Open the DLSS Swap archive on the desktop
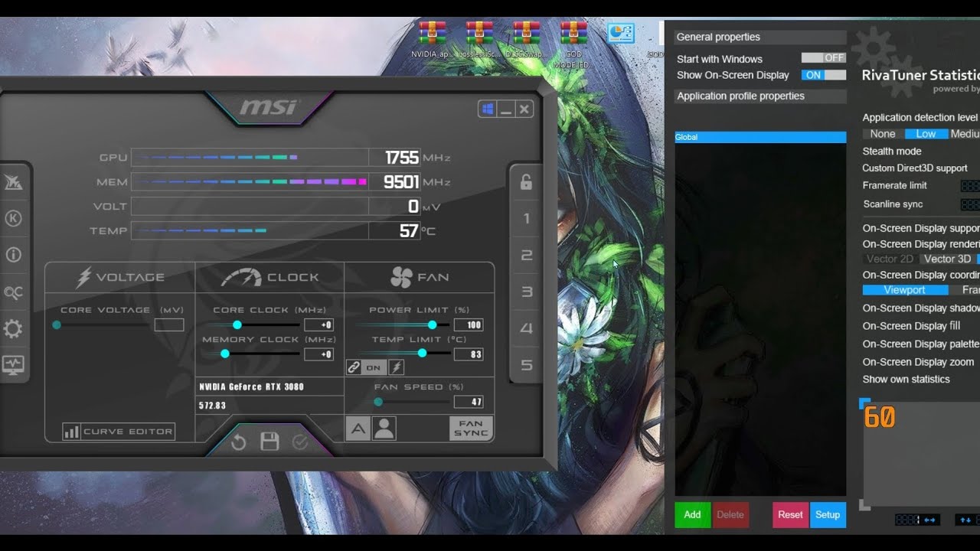Image resolution: width=980 pixels, height=551 pixels. click(x=527, y=40)
